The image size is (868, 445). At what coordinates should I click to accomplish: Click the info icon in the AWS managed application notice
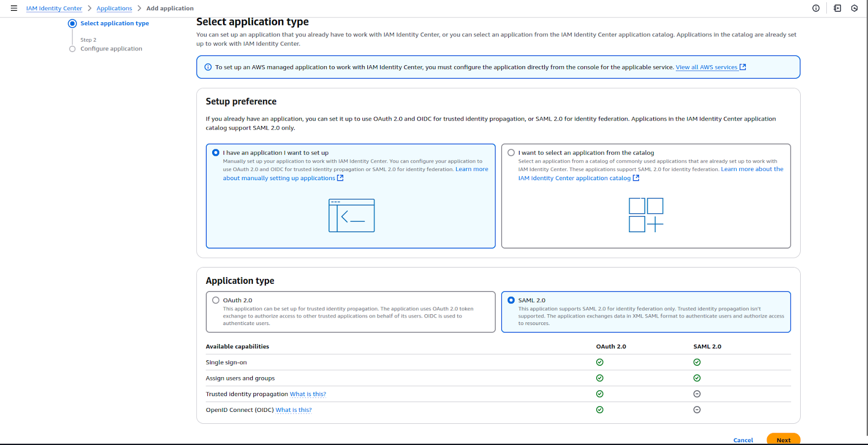pos(208,67)
